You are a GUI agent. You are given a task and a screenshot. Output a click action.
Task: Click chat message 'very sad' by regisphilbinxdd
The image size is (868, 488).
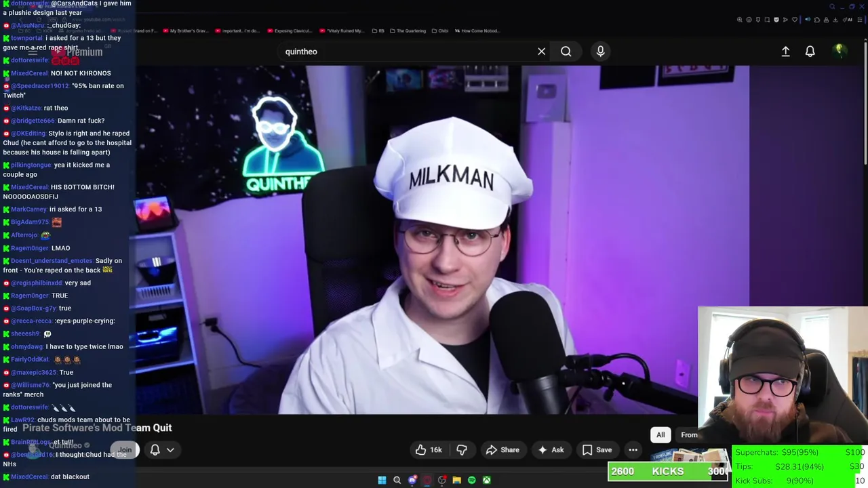pyautogui.click(x=77, y=283)
